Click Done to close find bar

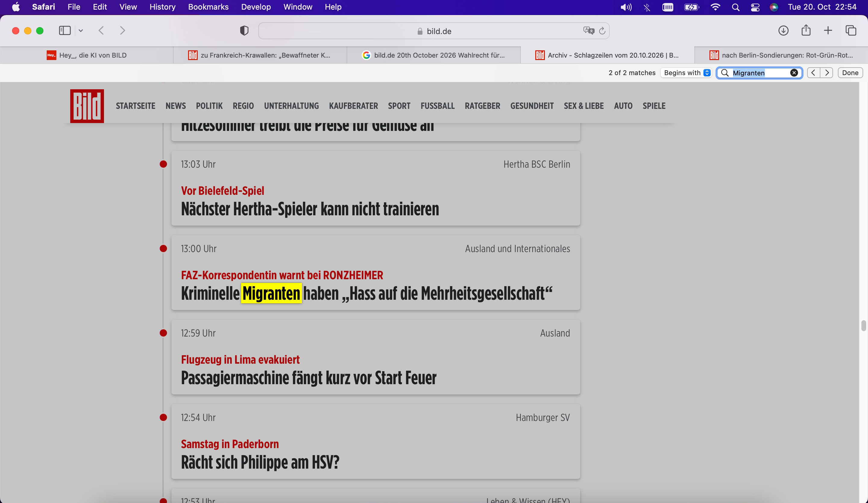(x=850, y=73)
